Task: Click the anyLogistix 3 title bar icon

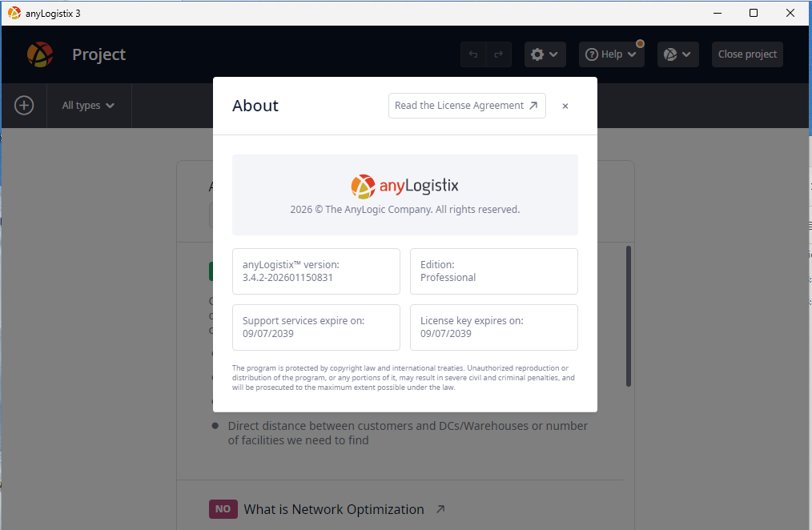Action: pyautogui.click(x=14, y=13)
